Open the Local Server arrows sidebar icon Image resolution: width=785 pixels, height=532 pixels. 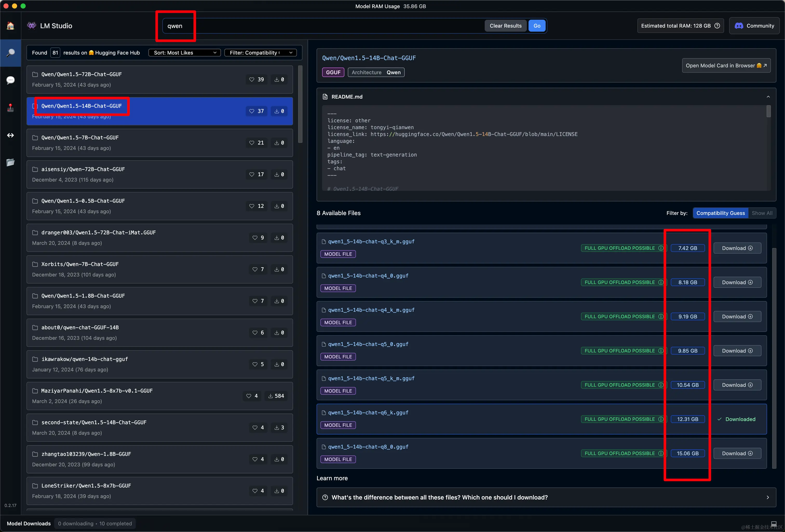[10, 135]
